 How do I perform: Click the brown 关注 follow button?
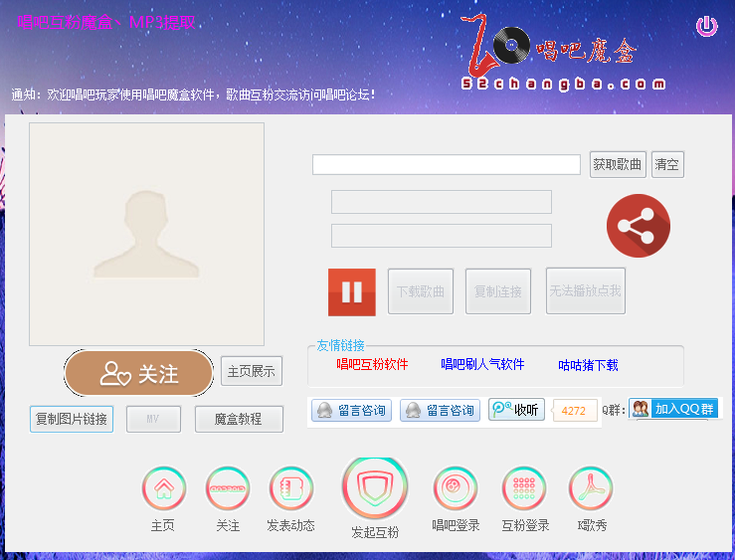click(x=139, y=373)
